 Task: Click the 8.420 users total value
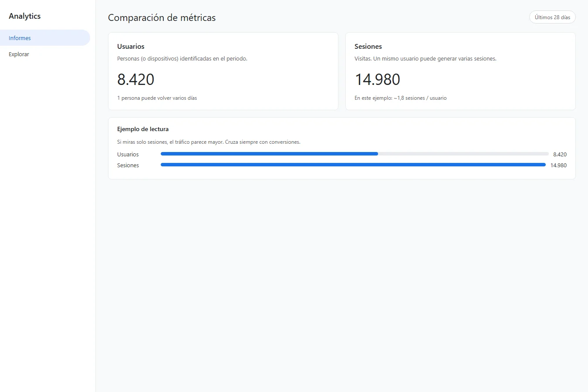point(136,79)
